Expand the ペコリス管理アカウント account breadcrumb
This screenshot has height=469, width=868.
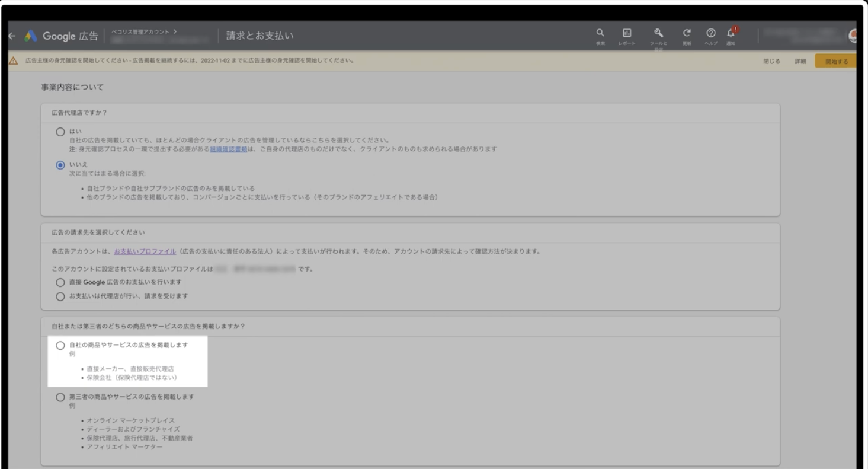pos(145,31)
